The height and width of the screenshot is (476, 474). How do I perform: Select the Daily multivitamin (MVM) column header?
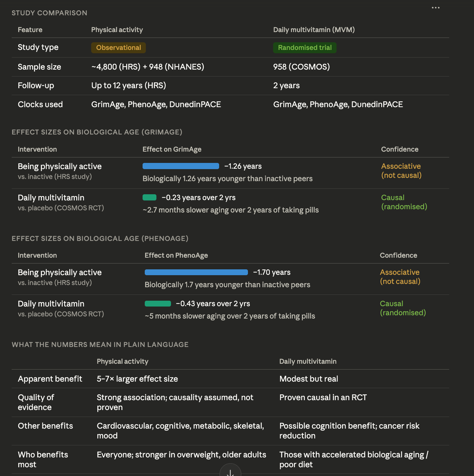[314, 30]
